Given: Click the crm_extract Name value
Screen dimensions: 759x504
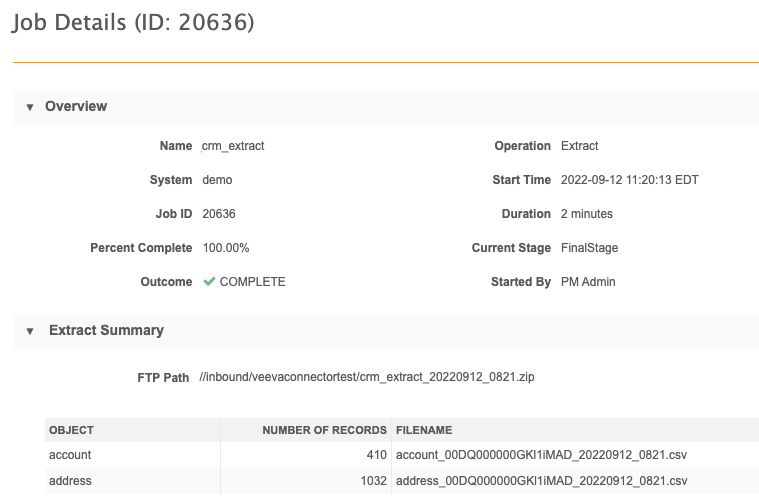Looking at the screenshot, I should pos(233,146).
